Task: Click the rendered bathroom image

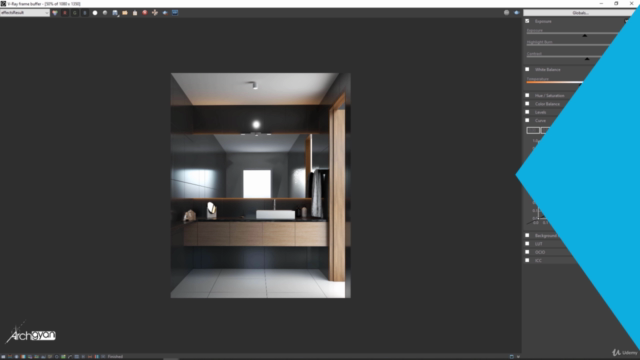Action: tap(260, 185)
